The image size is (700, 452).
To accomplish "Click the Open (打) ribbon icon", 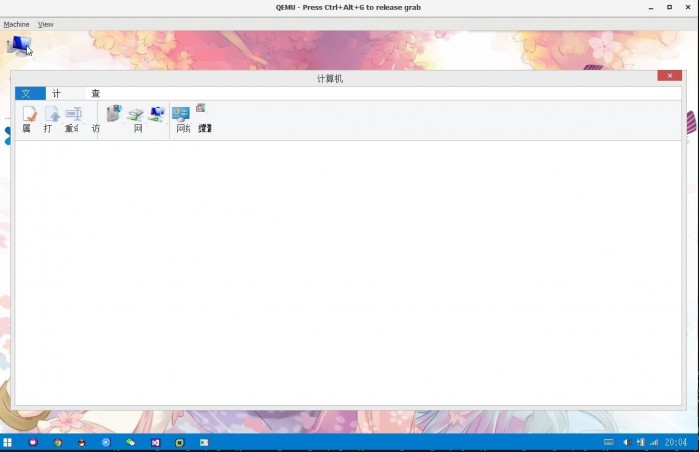I will [51, 115].
